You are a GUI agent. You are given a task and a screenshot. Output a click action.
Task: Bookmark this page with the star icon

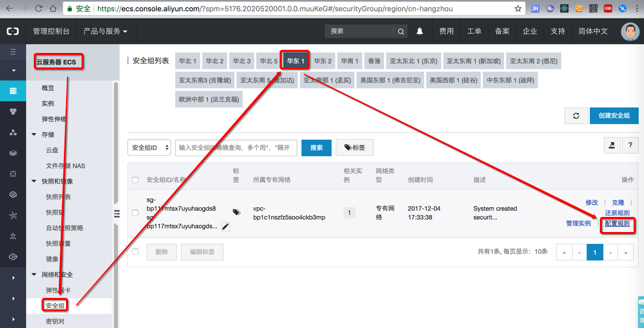pyautogui.click(x=518, y=8)
